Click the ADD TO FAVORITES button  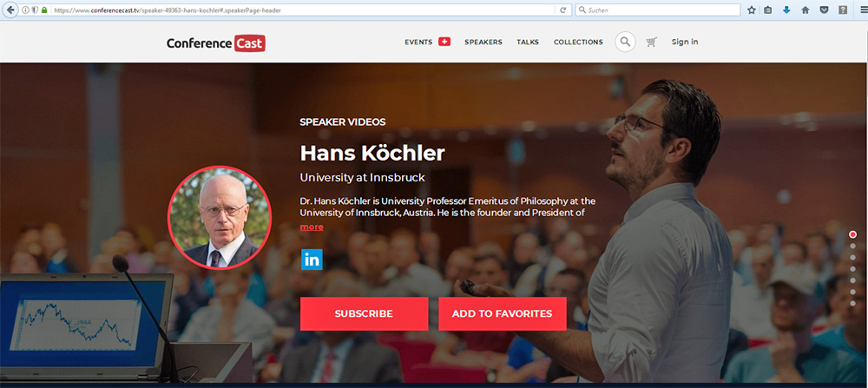502,314
